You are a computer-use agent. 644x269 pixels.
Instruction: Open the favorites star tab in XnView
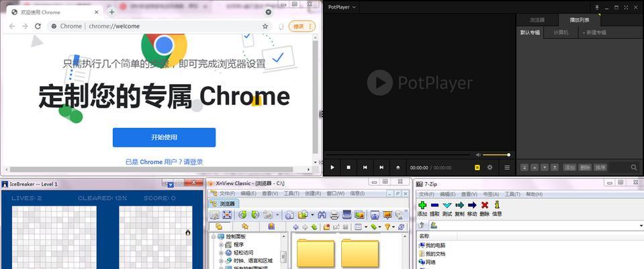coord(245,226)
